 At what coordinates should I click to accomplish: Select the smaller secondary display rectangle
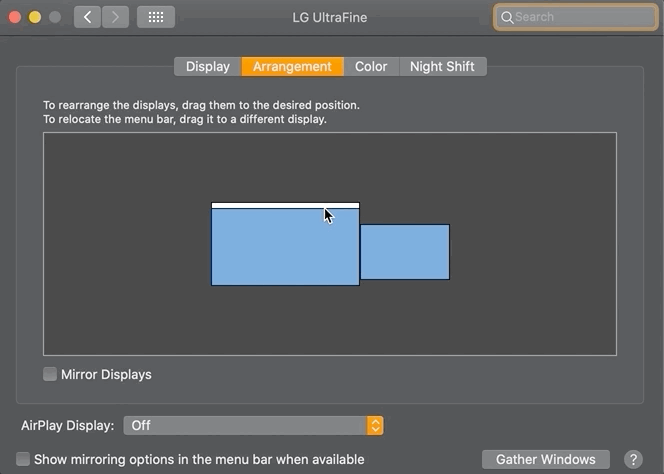(405, 252)
